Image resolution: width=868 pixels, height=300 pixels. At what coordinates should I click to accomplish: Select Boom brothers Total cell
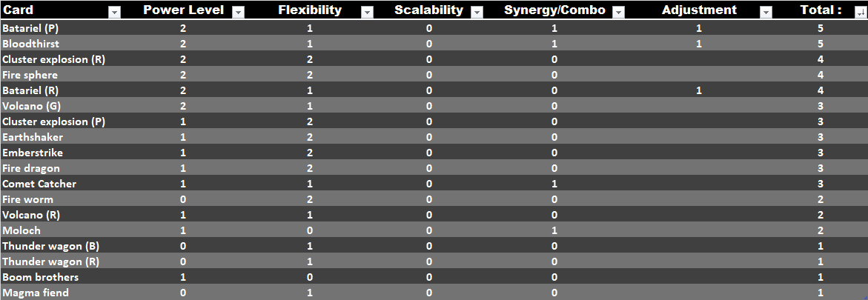point(821,277)
